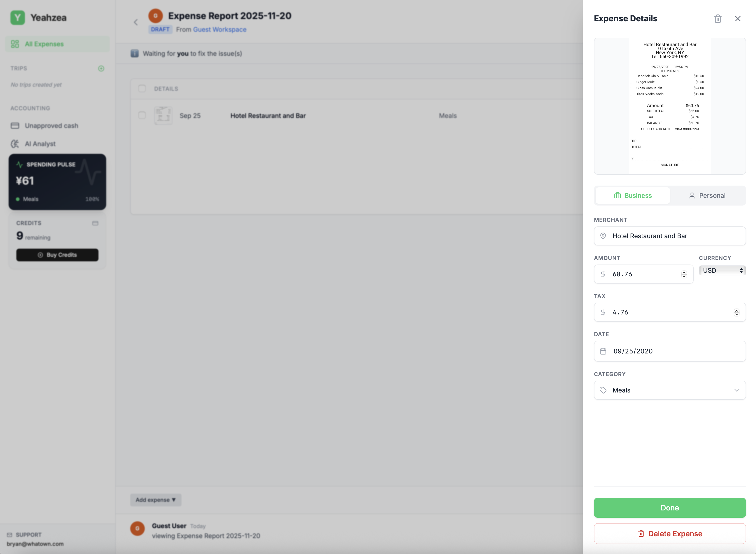Open the receipt thumbnail for Hotel Restaurant and Bar
The width and height of the screenshot is (756, 554).
click(163, 115)
